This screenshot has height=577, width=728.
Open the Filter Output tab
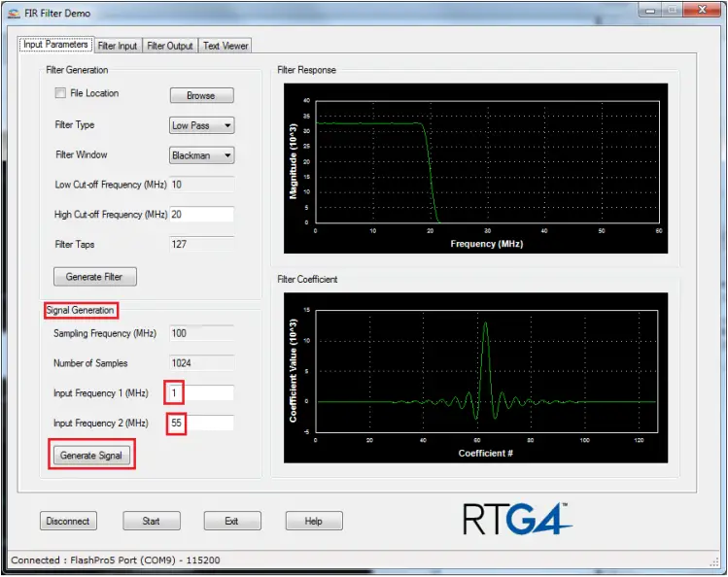(x=170, y=46)
